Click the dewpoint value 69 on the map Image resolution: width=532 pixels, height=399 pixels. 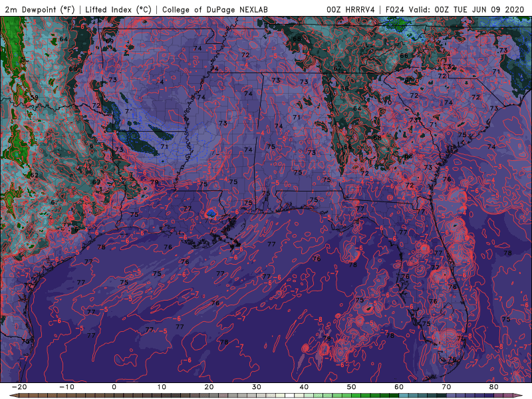coord(110,41)
